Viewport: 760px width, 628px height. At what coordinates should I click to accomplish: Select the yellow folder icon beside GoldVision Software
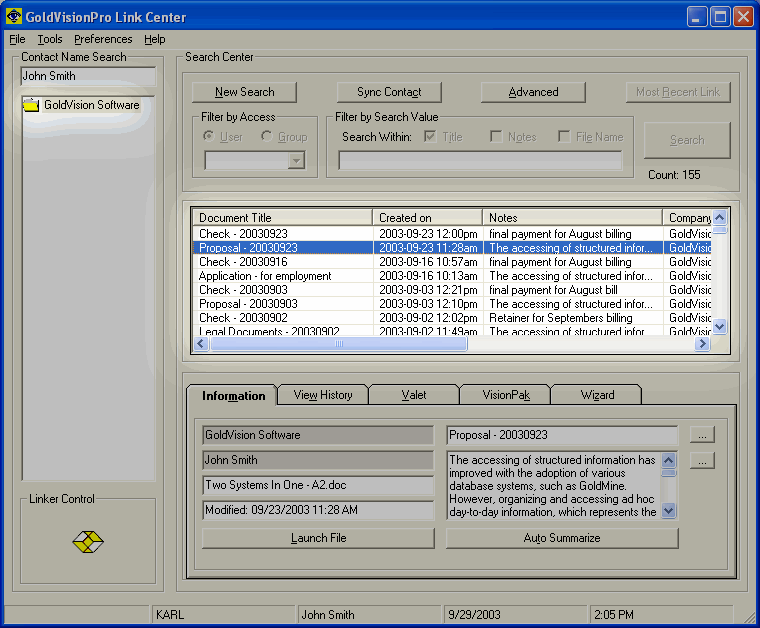point(31,105)
